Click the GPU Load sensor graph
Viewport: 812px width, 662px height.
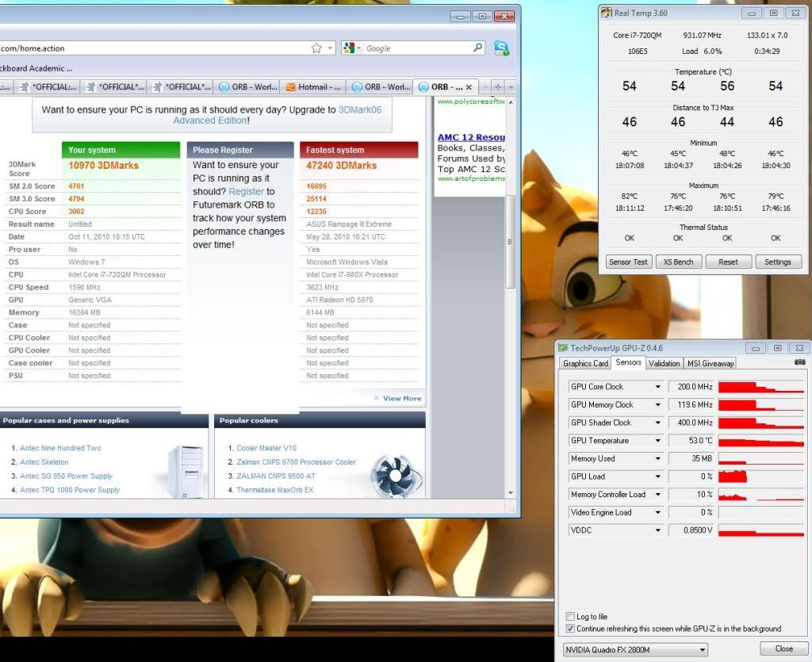(x=761, y=476)
